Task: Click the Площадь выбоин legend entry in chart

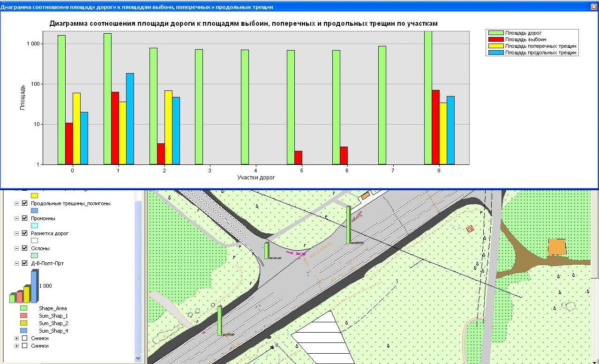Action: [x=525, y=40]
